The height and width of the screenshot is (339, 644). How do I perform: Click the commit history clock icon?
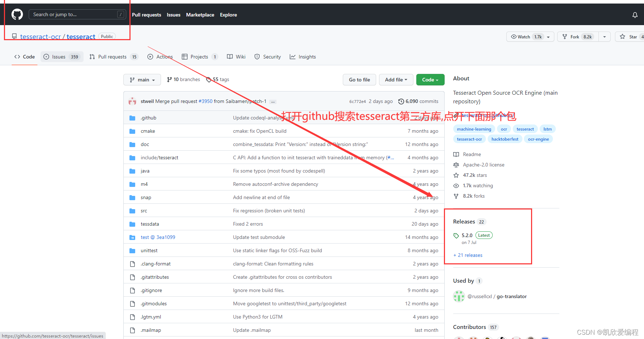tap(401, 102)
